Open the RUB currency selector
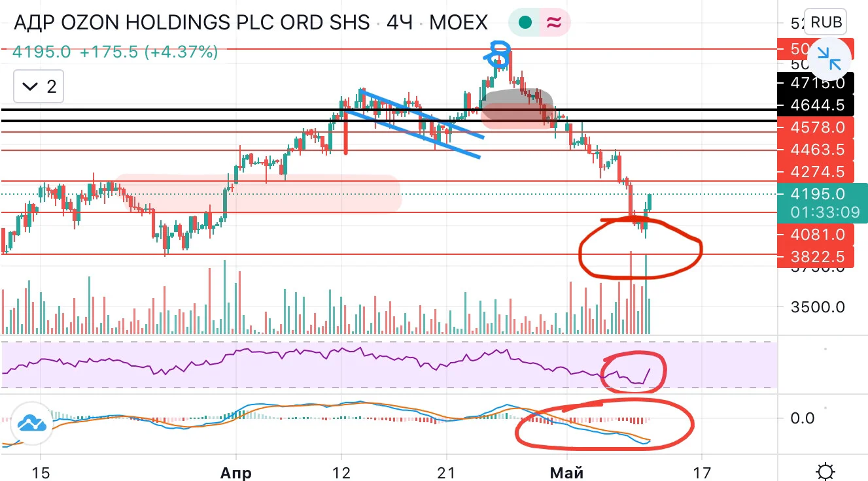Viewport: 868px width, 481px height. point(826,22)
